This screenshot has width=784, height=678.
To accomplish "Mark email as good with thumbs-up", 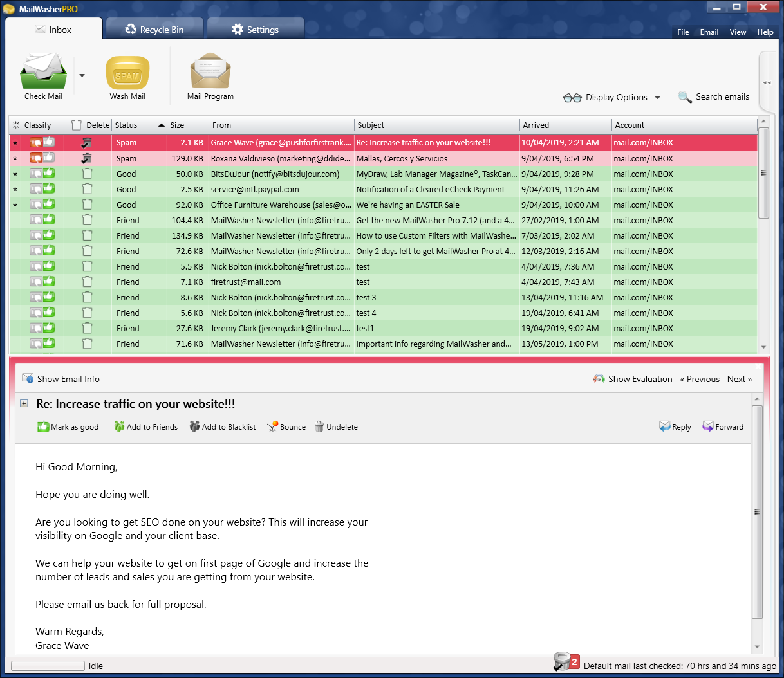I will pyautogui.click(x=43, y=426).
